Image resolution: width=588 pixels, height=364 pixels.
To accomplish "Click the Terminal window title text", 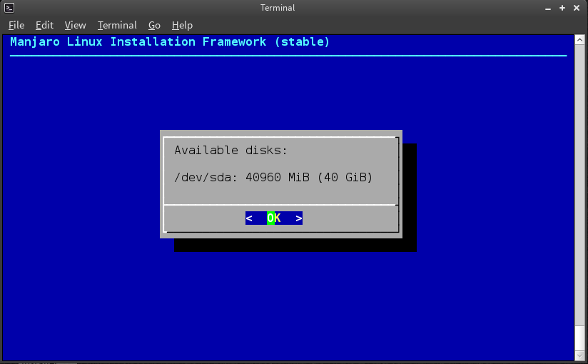I will click(x=278, y=8).
